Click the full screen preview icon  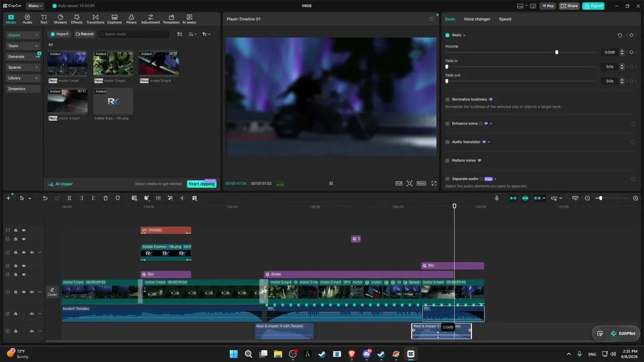[x=434, y=184]
